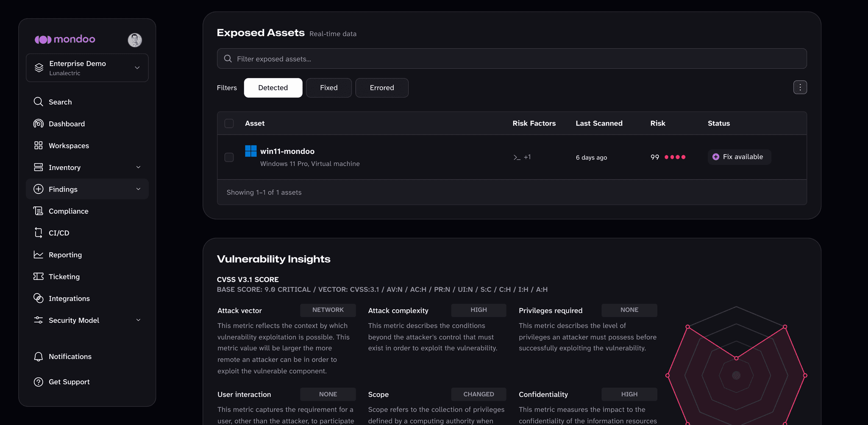Focus the Filter exposed assets field
868x425 pixels.
tap(512, 59)
